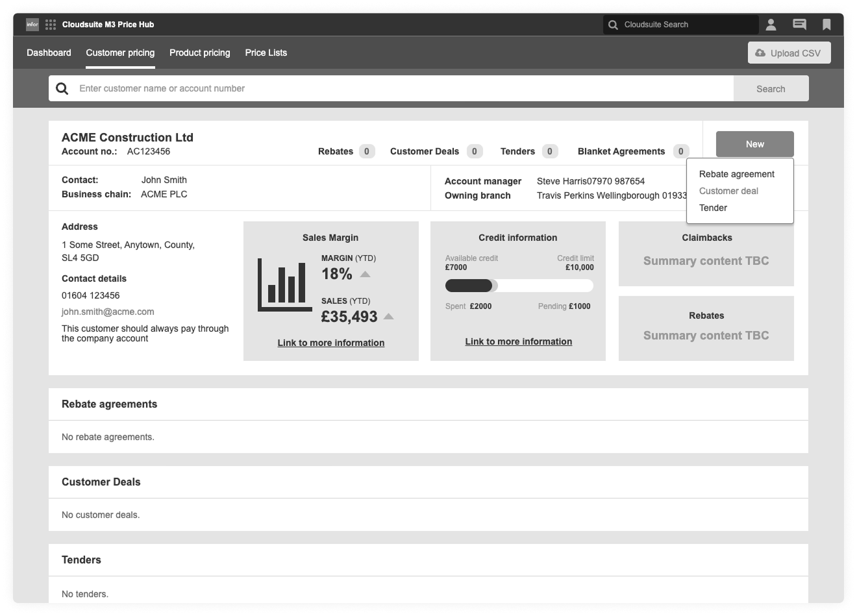This screenshot has width=857, height=616.
Task: Click the customer search magnifier icon
Action: point(62,88)
